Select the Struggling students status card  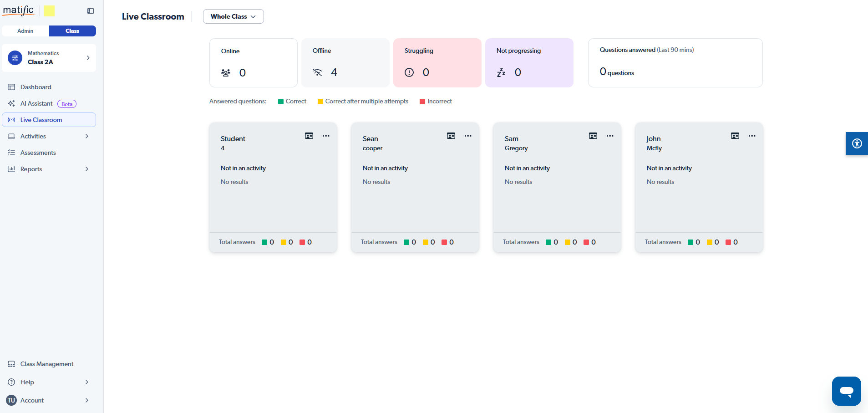(x=437, y=63)
